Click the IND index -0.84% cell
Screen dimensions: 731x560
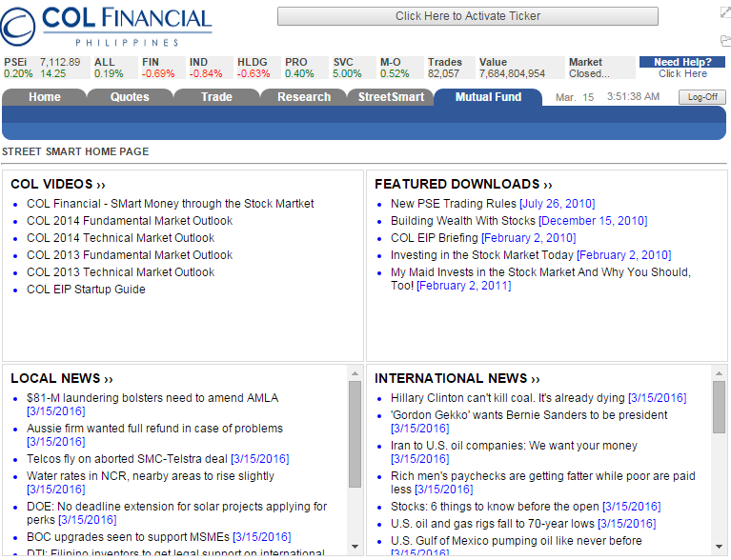point(211,68)
